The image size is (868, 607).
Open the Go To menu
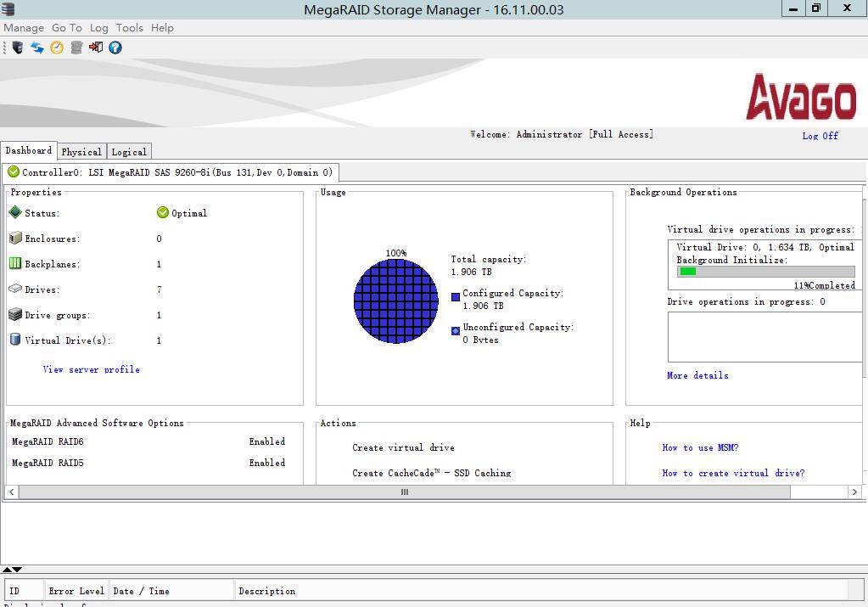click(x=67, y=28)
